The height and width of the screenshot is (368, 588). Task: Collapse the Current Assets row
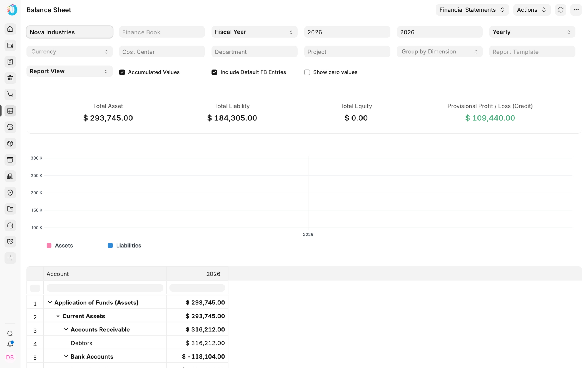58,316
